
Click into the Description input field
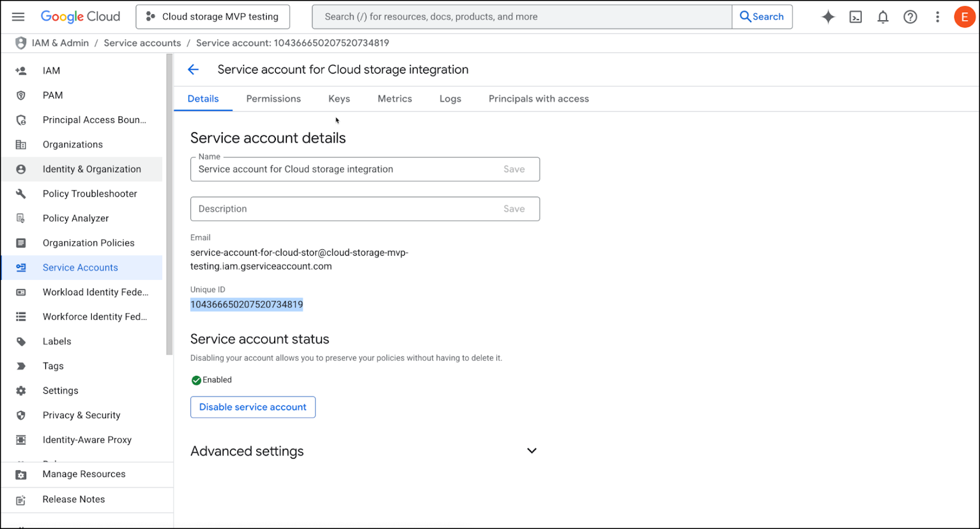coord(343,209)
